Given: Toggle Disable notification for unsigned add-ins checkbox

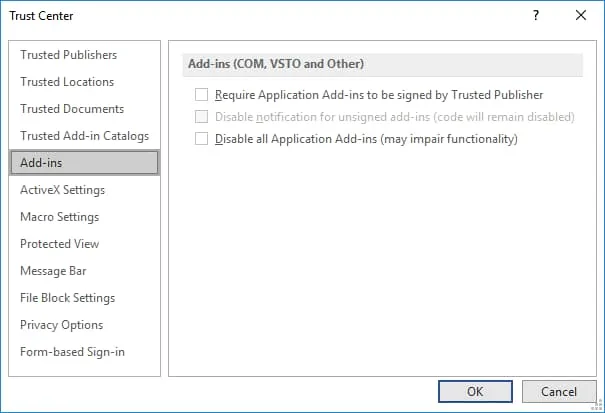Looking at the screenshot, I should 202,117.
